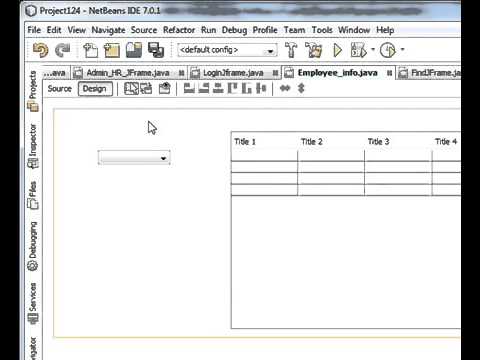
Task: Create a New File via toolbar icon
Action: point(90,50)
